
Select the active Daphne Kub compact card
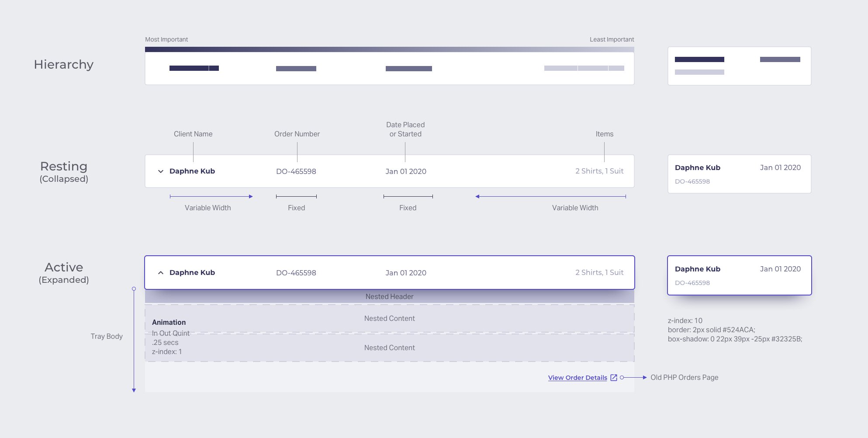click(x=739, y=275)
